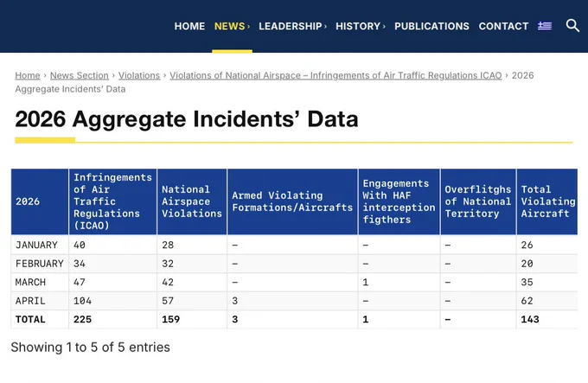Open the CONTACT page
Screen dimensions: 588x383
(x=503, y=26)
